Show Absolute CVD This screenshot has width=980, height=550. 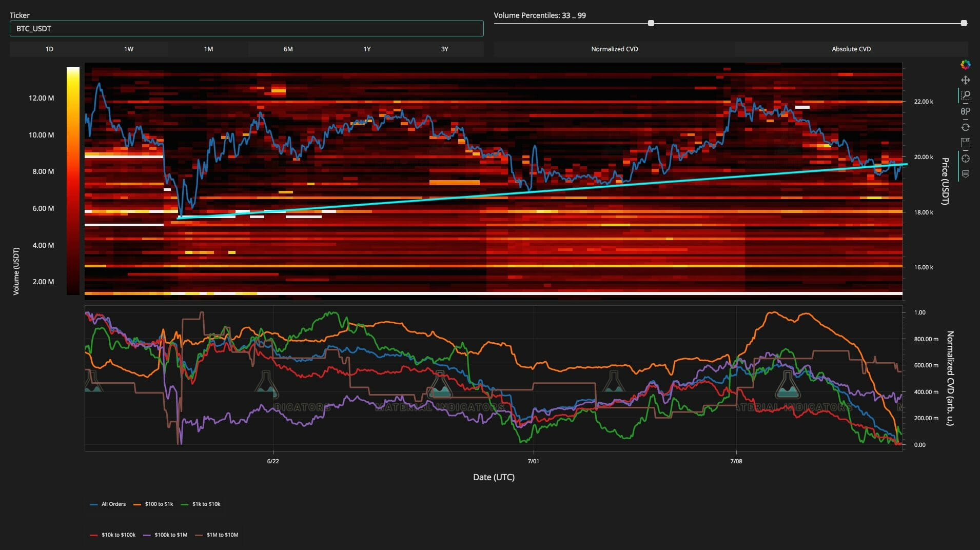851,49
